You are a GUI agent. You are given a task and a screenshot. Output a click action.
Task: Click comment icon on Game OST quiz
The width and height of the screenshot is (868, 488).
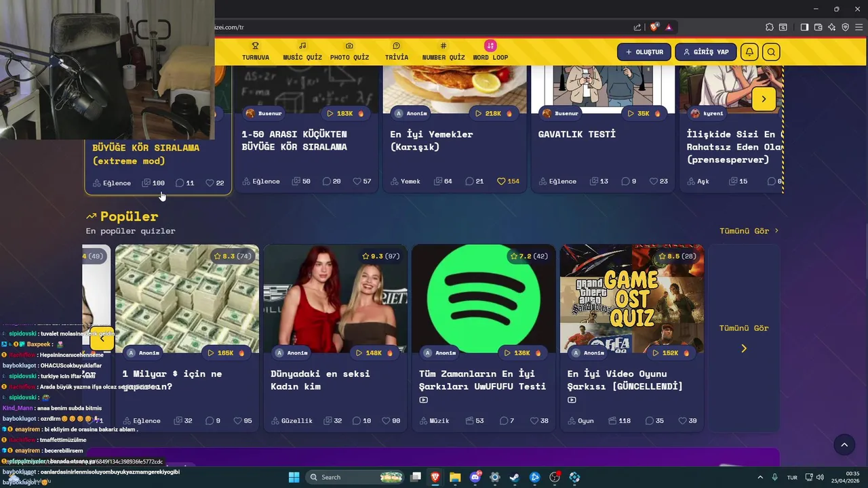(649, 421)
